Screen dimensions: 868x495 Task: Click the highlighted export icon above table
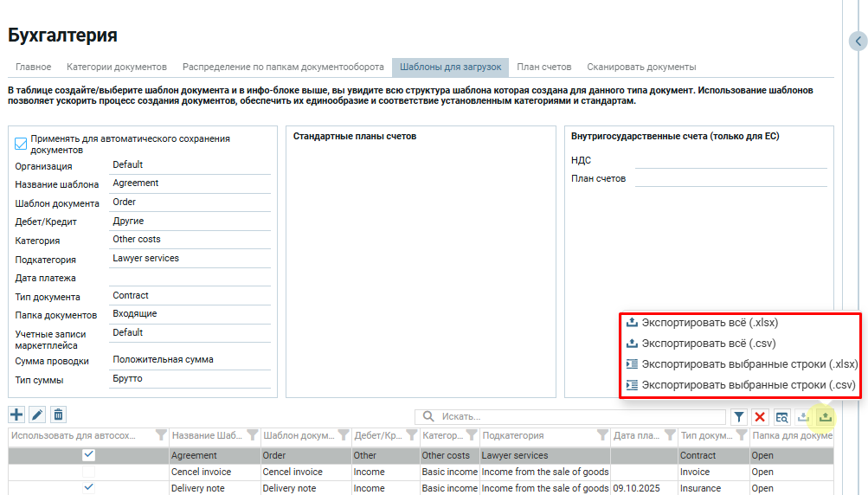click(825, 417)
